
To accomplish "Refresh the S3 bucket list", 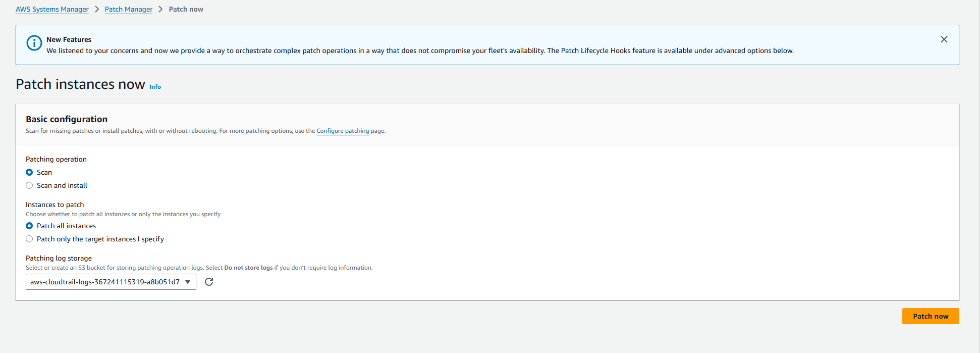I will (209, 282).
